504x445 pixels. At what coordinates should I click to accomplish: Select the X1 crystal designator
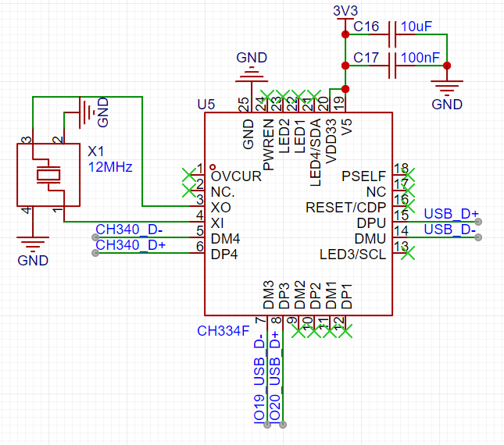click(96, 151)
